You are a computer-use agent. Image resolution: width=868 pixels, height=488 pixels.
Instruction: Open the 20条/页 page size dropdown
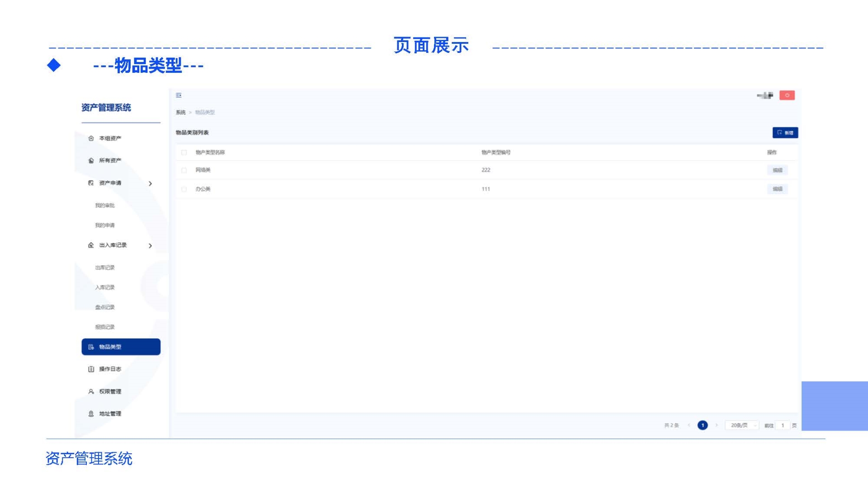[x=742, y=425]
